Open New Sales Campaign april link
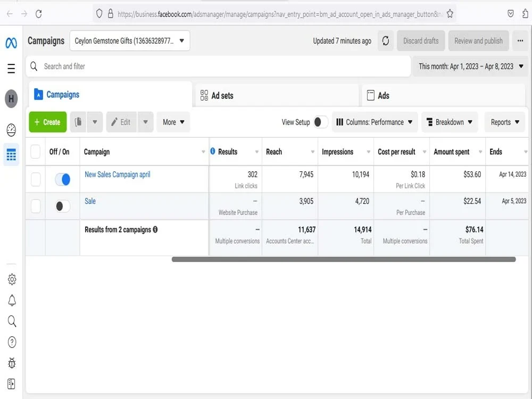The width and height of the screenshot is (532, 399). [118, 174]
